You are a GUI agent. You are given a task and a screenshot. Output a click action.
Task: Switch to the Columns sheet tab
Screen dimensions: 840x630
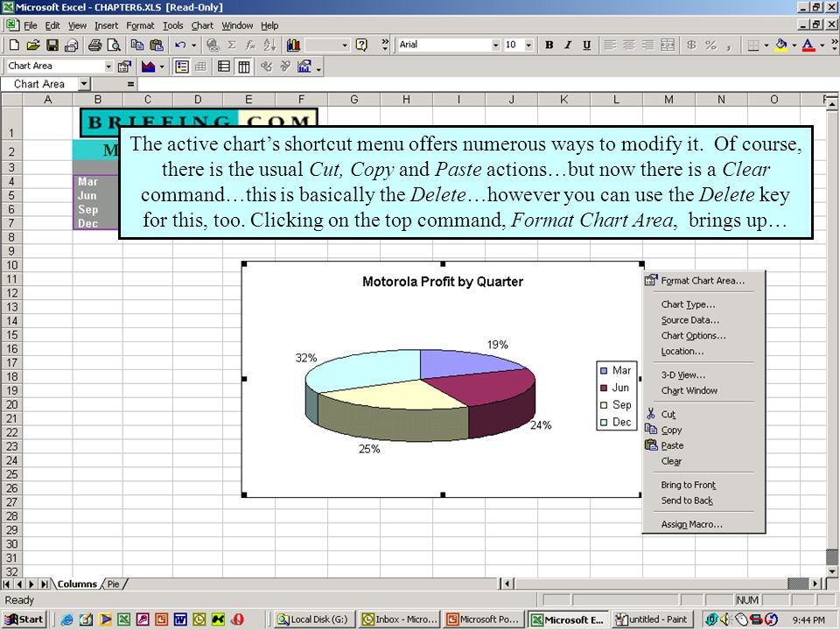[x=77, y=584]
